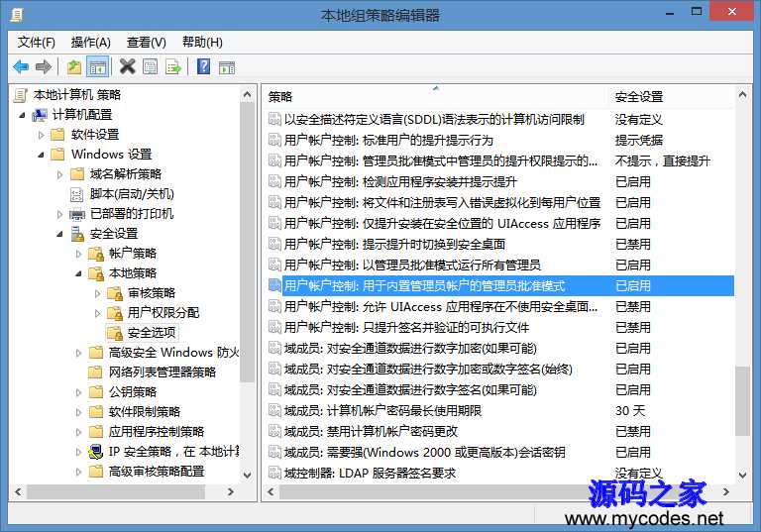Click the app icon in title bar
This screenshot has height=532, width=761.
click(17, 15)
